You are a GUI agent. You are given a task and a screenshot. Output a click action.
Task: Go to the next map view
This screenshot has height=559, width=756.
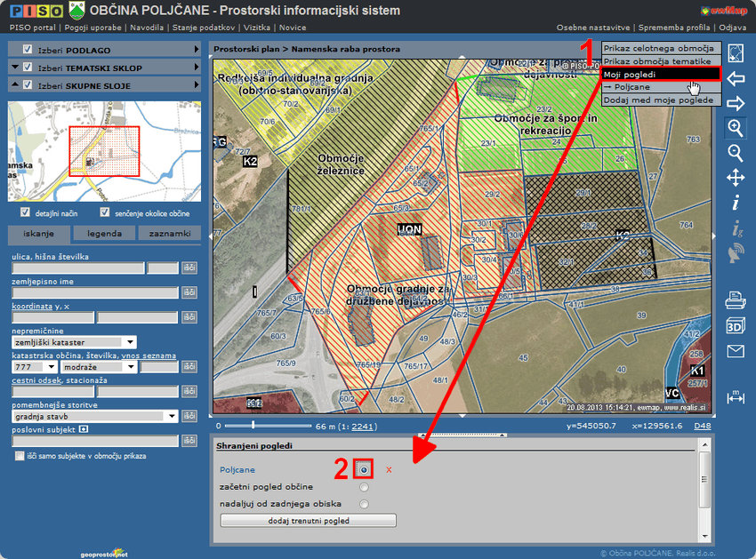(x=736, y=104)
